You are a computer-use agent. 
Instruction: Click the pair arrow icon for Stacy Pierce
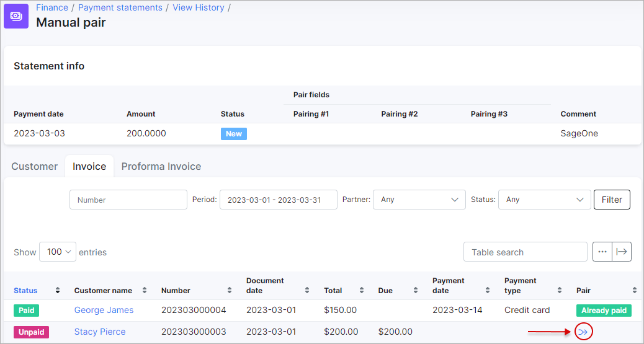click(583, 332)
